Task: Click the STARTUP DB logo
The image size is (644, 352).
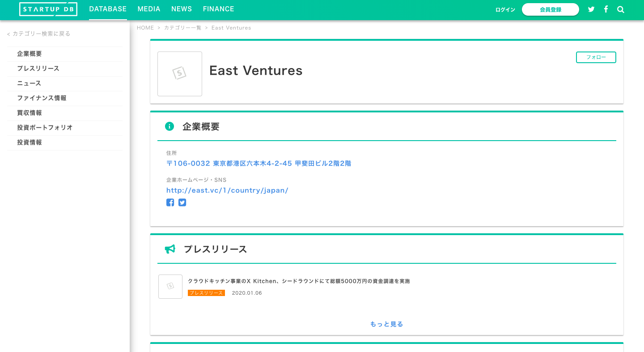Action: (x=48, y=9)
